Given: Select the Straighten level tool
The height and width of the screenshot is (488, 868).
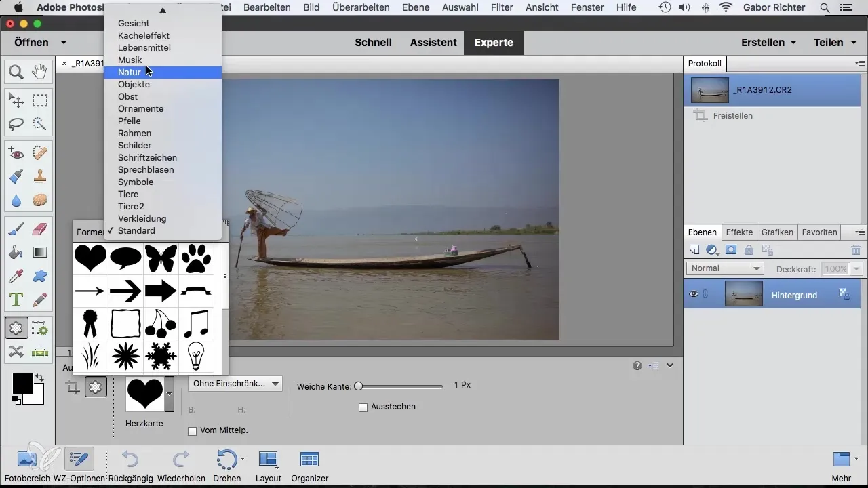Looking at the screenshot, I should [x=40, y=352].
